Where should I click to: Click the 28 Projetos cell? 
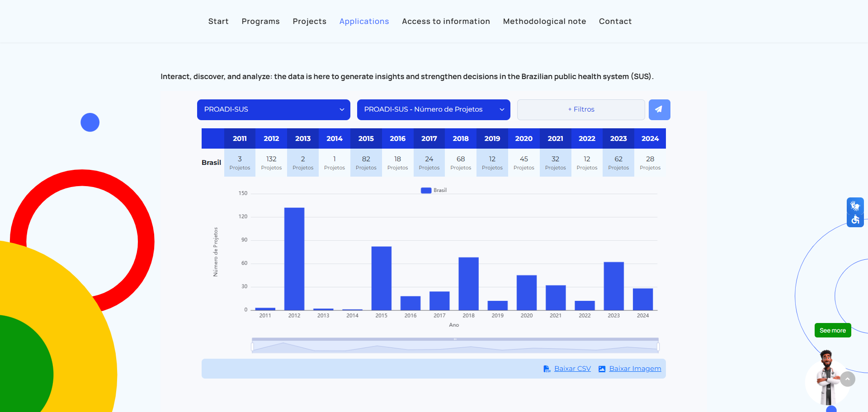click(x=650, y=163)
